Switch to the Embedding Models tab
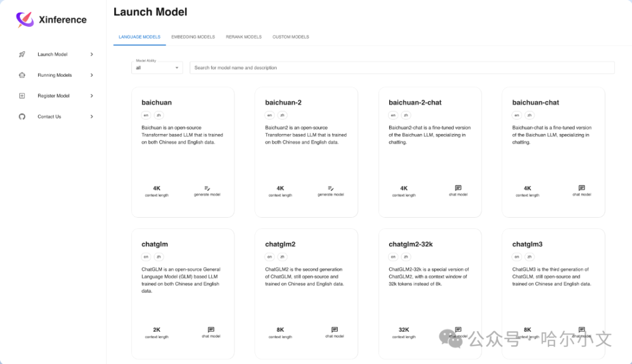This screenshot has width=632, height=364. [193, 37]
